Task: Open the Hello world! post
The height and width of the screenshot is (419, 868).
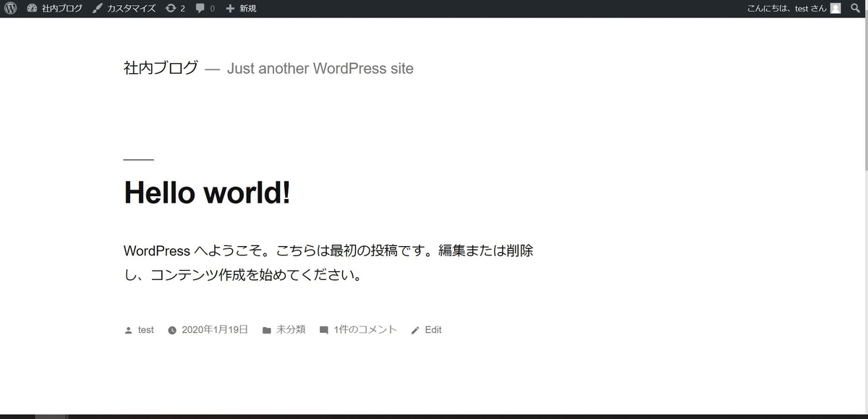Action: click(x=207, y=192)
